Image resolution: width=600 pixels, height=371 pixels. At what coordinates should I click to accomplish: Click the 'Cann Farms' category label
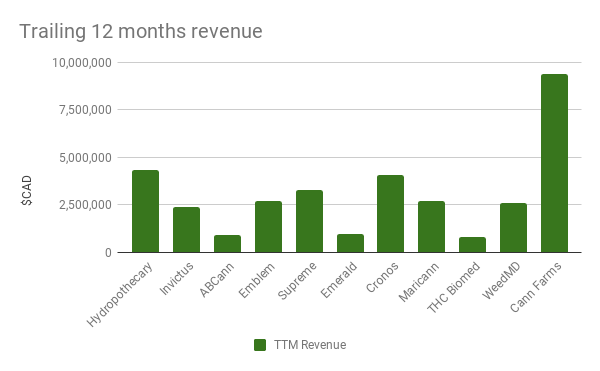point(536,287)
